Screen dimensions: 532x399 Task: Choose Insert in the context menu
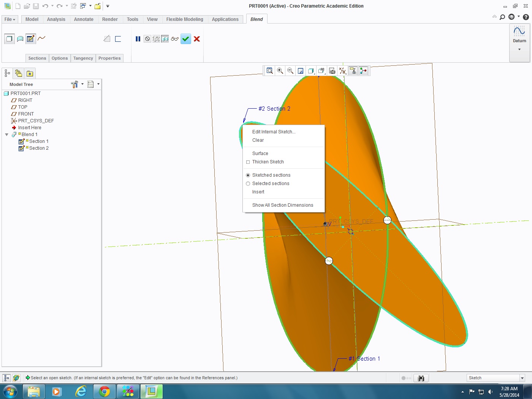258,192
